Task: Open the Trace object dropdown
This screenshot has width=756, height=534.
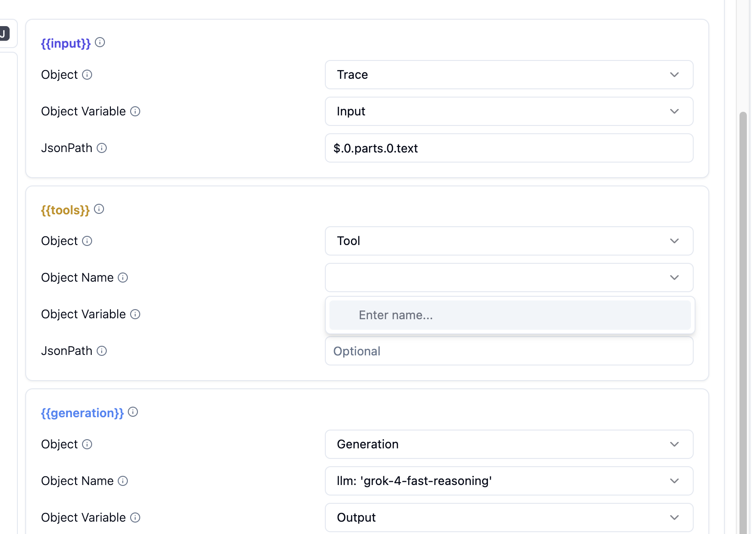Action: (509, 75)
